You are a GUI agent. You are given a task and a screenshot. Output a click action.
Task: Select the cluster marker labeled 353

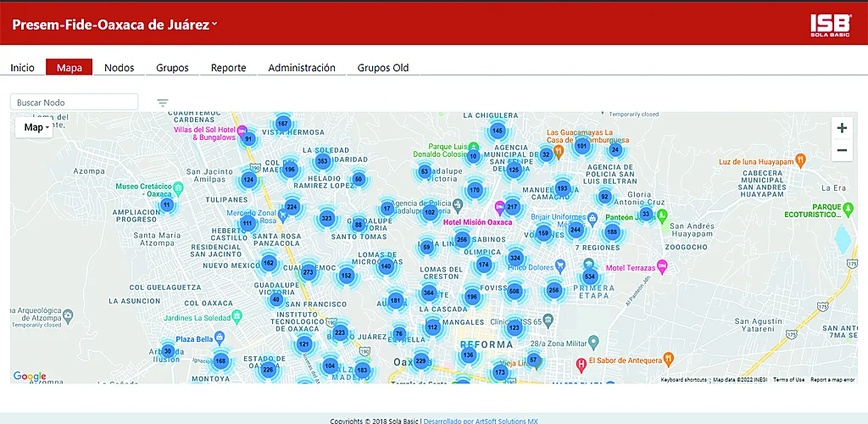pyautogui.click(x=322, y=161)
